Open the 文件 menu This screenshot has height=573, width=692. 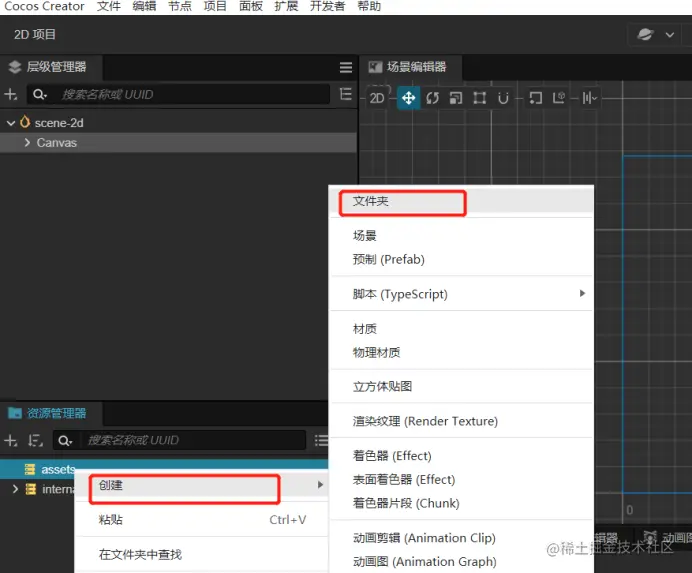pyautogui.click(x=109, y=6)
